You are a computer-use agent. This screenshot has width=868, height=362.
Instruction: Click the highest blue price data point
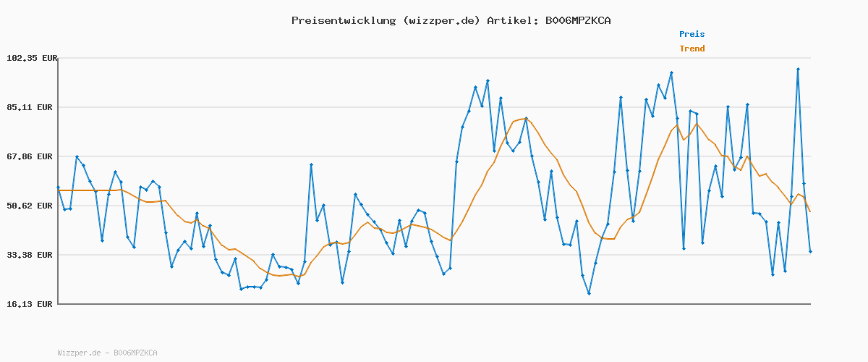pos(798,70)
